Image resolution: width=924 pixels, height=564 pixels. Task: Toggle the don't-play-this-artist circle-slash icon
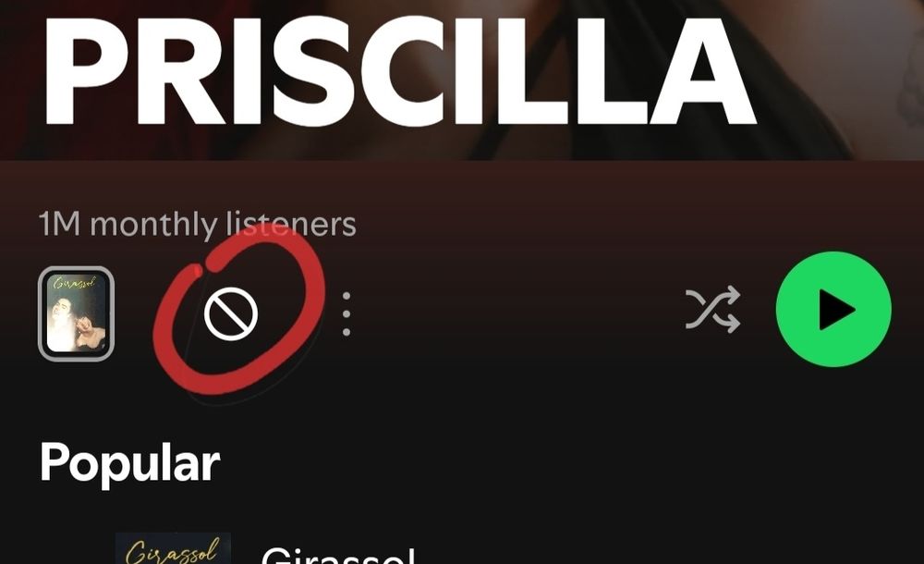(x=231, y=313)
